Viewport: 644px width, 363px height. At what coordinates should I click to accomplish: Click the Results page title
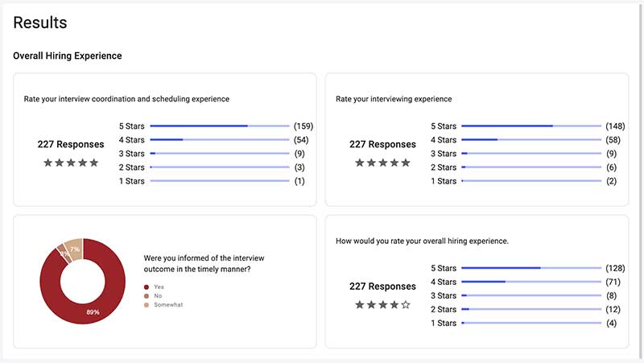pyautogui.click(x=40, y=23)
